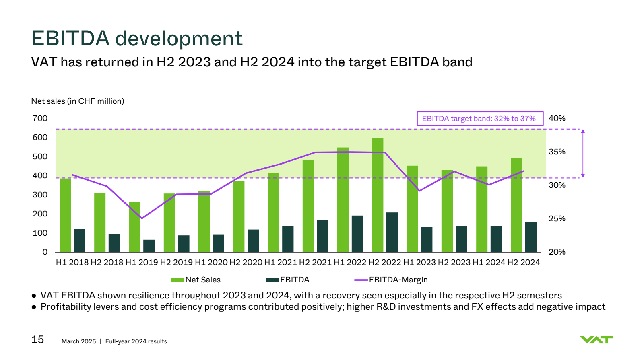644x362 pixels.
Task: Click the H1 2018 axis label
Action: pyautogui.click(x=72, y=263)
